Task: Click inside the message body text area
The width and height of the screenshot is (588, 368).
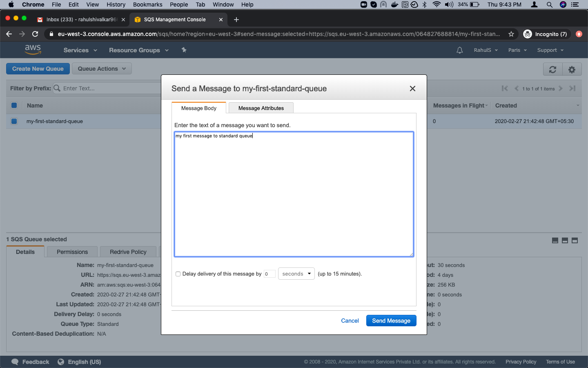Action: pos(294,192)
